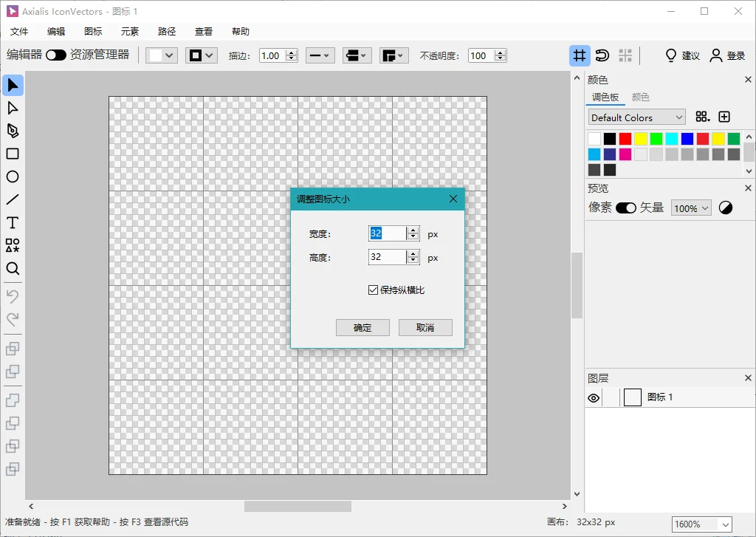The height and width of the screenshot is (537, 756).
Task: Open the stroke line style dropdown
Action: tap(320, 55)
